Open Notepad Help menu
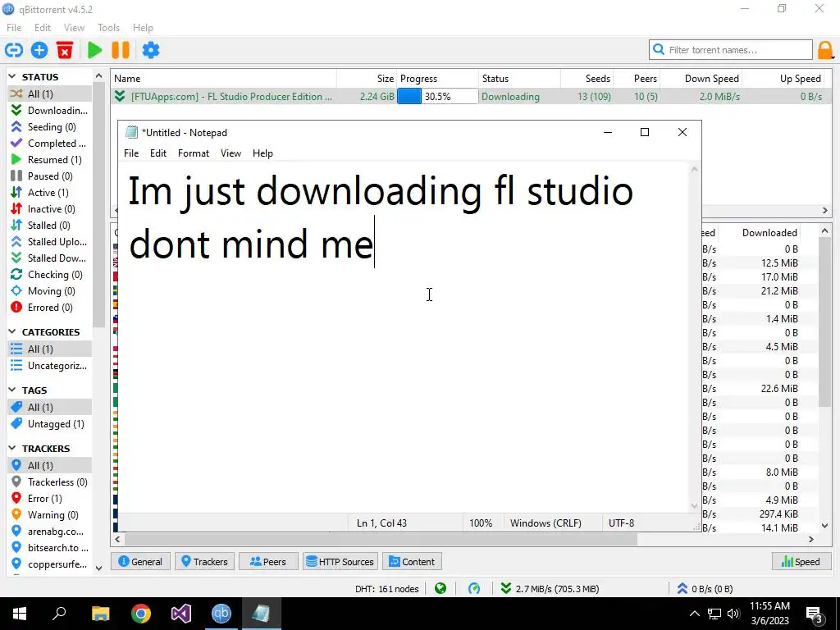 tap(262, 153)
